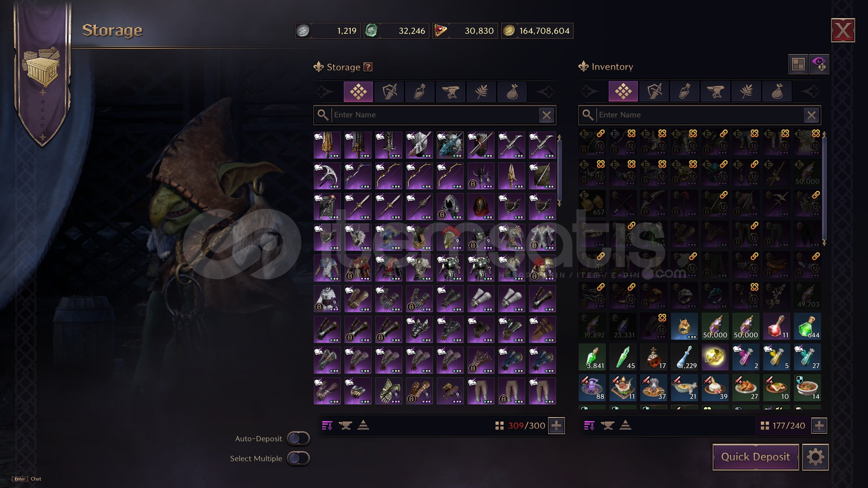Select the anvil crafting filter in Inventory
This screenshot has height=488, width=868.
coord(716,92)
